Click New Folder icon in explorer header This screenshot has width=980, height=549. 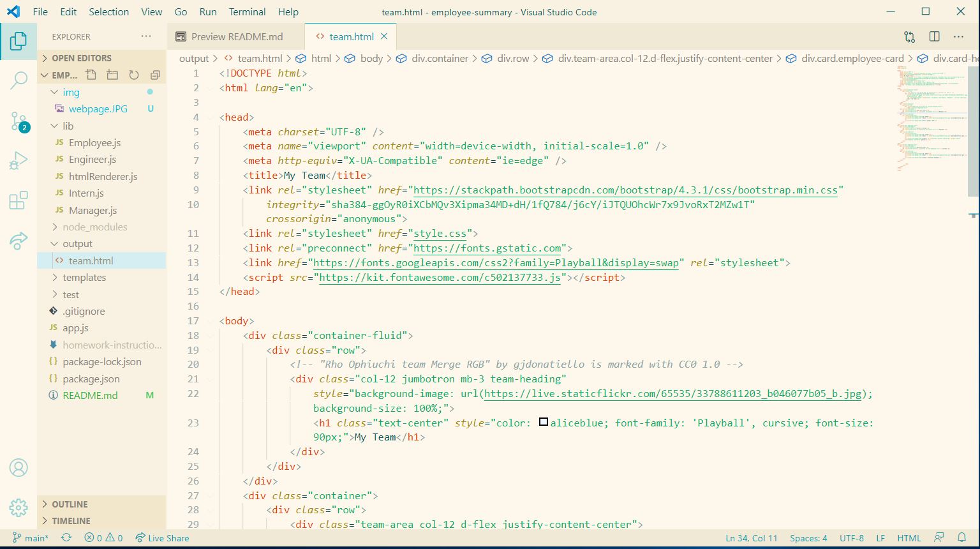point(112,75)
